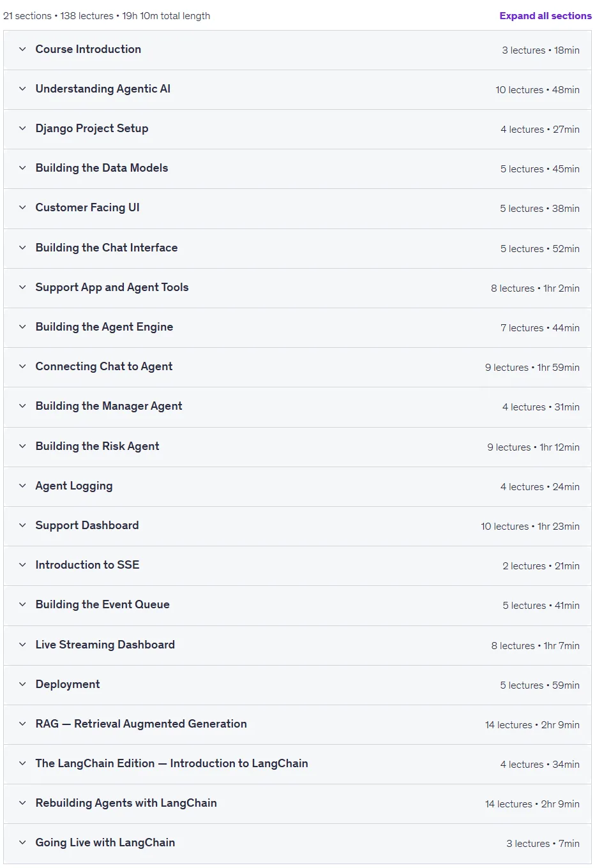Expand Building the Chat Interface chevron
Viewport: 595px width, 868px height.
pyautogui.click(x=22, y=248)
